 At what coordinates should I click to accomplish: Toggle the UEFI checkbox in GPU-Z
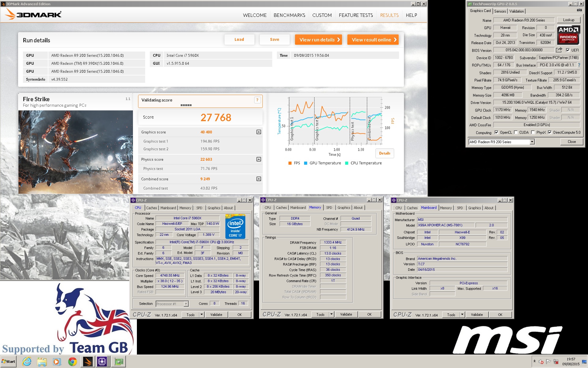[568, 50]
